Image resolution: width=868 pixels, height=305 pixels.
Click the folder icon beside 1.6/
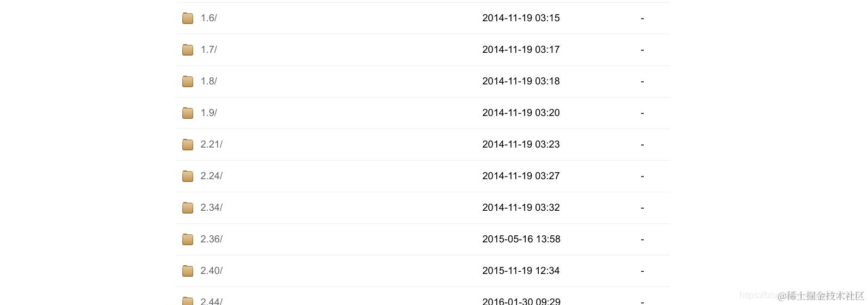click(x=188, y=18)
